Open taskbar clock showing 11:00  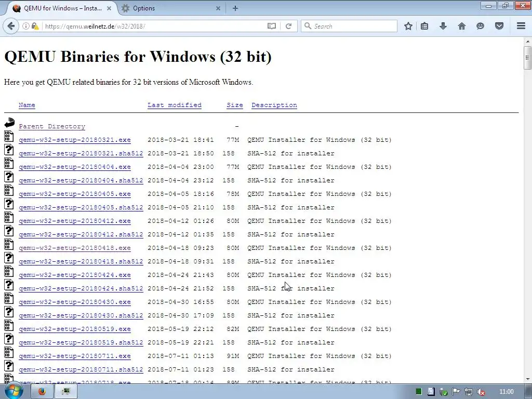click(506, 392)
